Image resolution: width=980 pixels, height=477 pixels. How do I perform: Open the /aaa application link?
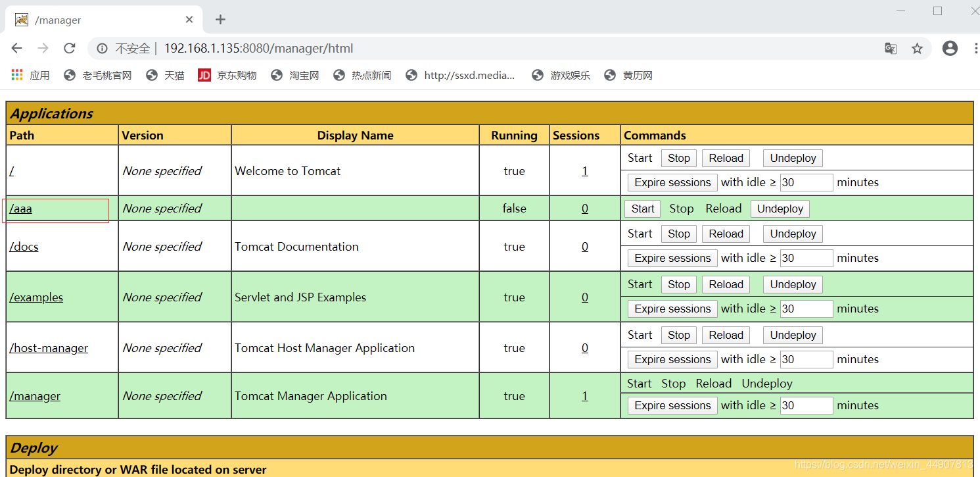click(x=20, y=209)
